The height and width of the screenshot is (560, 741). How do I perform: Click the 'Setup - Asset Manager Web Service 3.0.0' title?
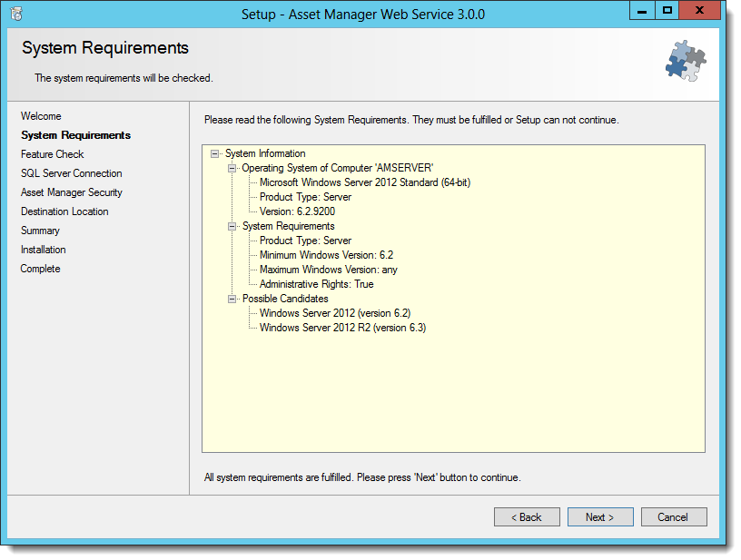coord(363,15)
